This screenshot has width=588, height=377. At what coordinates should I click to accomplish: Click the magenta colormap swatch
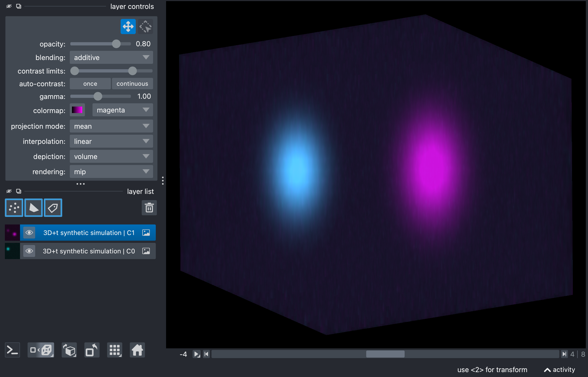pyautogui.click(x=77, y=110)
